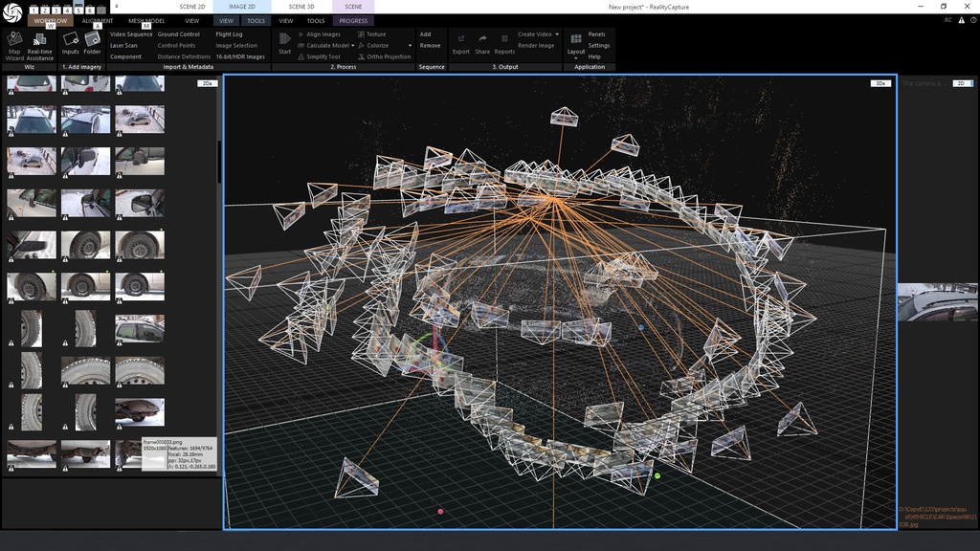Click Align Images

[x=323, y=34]
